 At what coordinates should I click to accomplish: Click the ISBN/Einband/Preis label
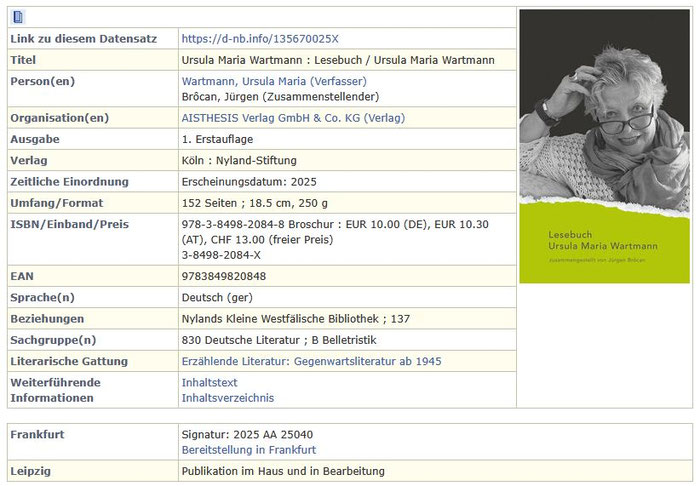[69, 224]
